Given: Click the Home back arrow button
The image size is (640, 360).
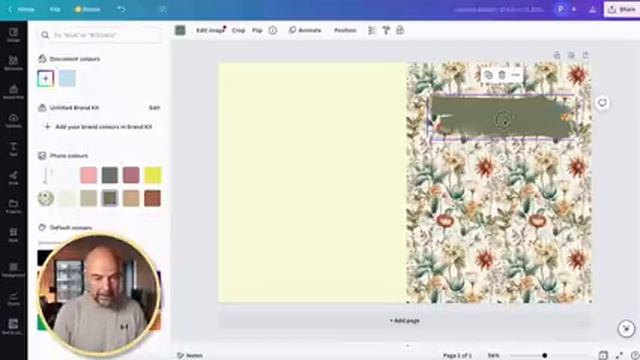Looking at the screenshot, I should click(x=21, y=9).
